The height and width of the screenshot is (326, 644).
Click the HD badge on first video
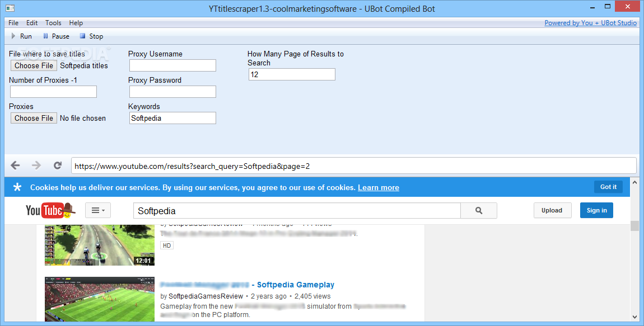(167, 245)
